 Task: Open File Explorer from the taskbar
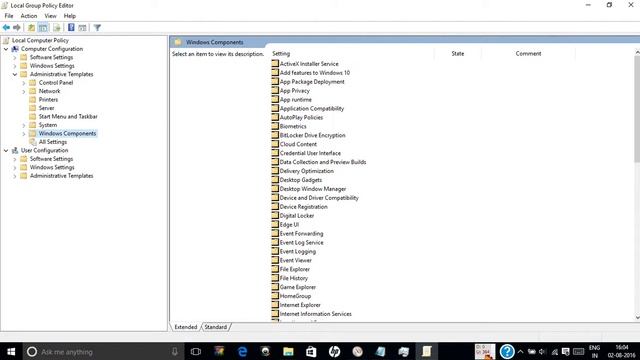click(x=288, y=351)
